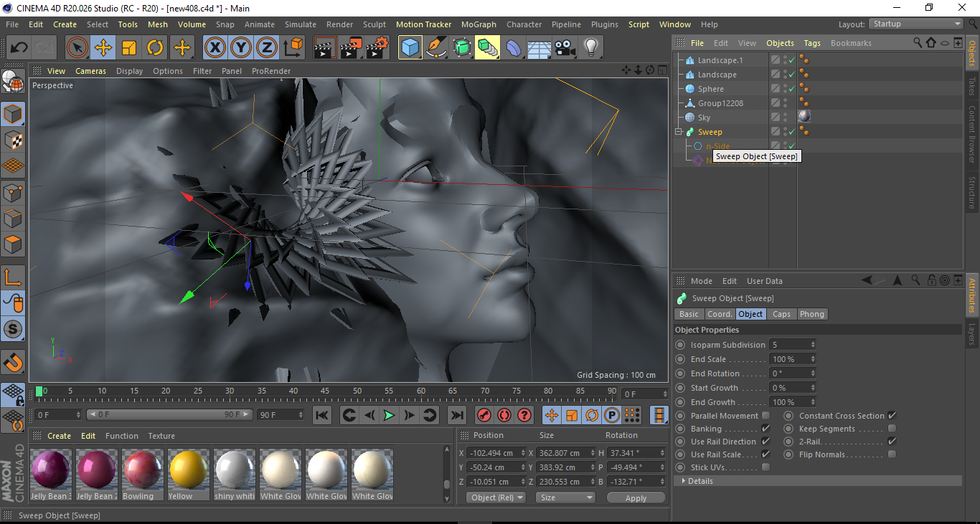Viewport: 980px width, 524px height.
Task: Add a Light object
Action: [590, 48]
